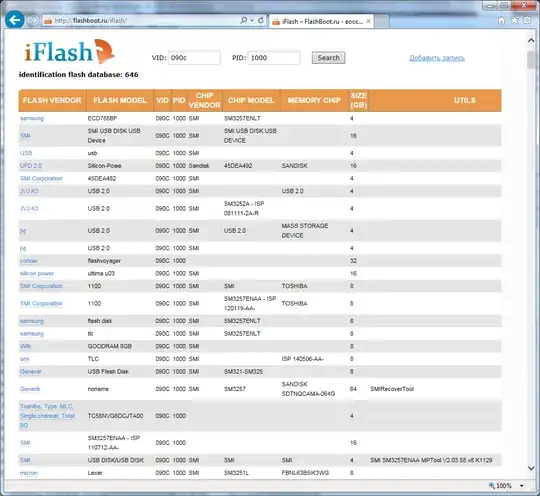Click the vertical scrollbar thumb

click(531, 60)
